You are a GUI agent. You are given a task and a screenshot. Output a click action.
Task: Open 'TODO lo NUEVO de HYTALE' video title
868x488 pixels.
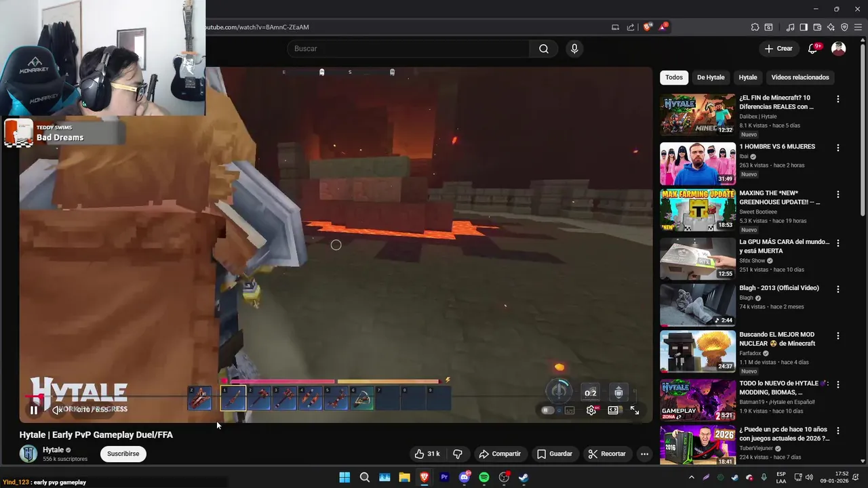pyautogui.click(x=784, y=388)
